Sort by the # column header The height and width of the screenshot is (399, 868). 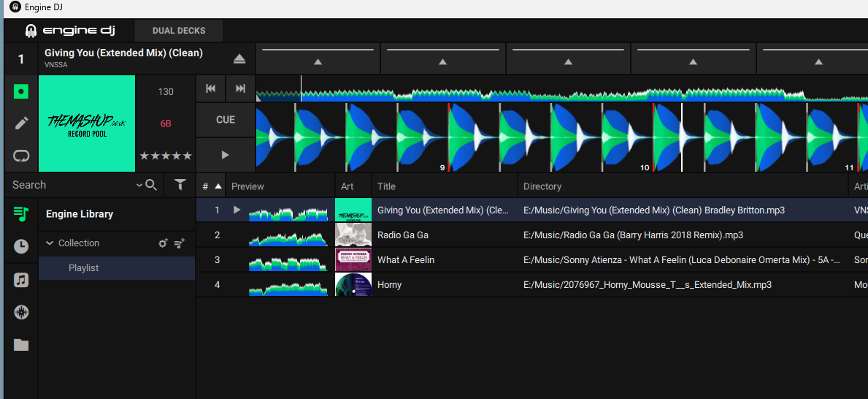(x=210, y=186)
